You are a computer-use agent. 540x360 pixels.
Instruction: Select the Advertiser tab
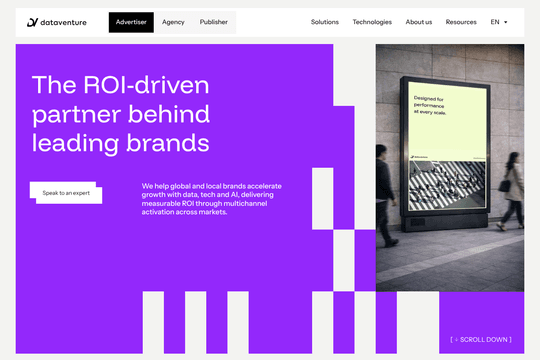click(x=131, y=22)
